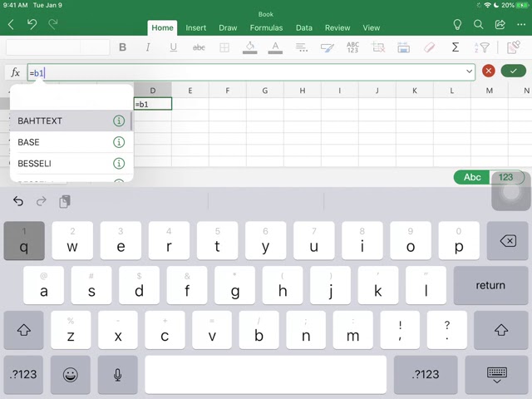Select BESSELI function suggestion
This screenshot has height=399, width=532.
71,164
